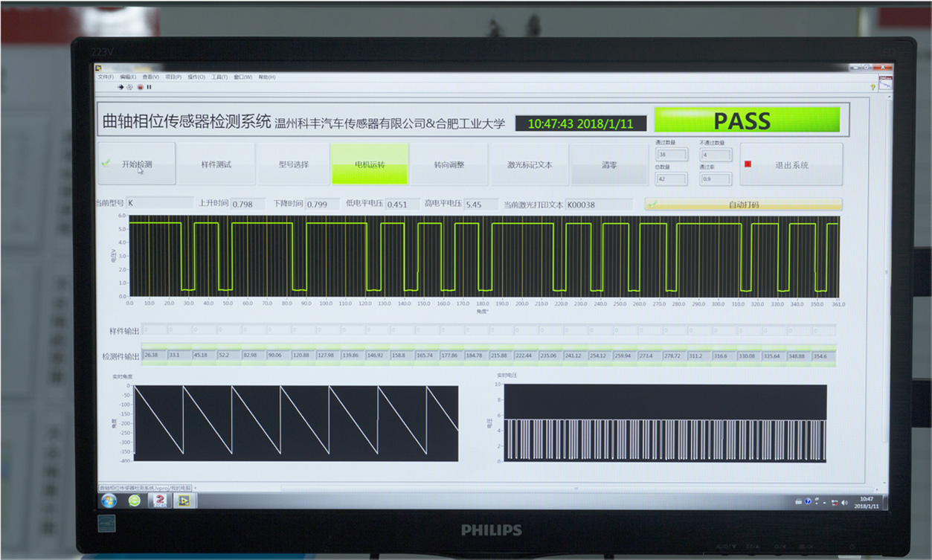Click the green browser icon in taskbar
Screen dimensions: 932x560
coord(134,501)
